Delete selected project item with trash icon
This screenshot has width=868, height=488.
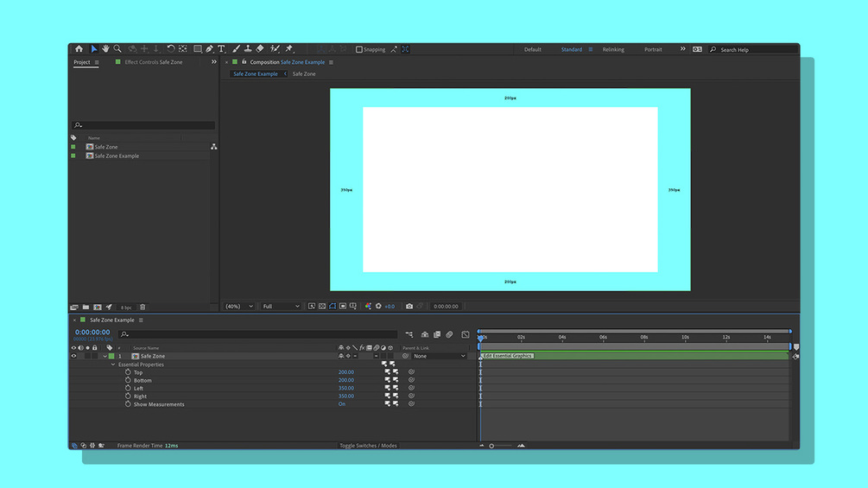pyautogui.click(x=143, y=307)
